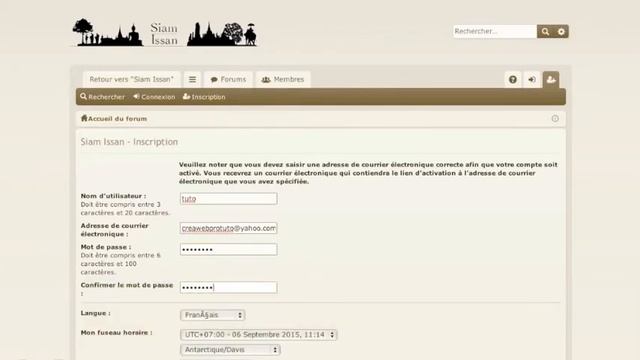Screen dimensions: 640x360
Task: Click the Confirmer le mot de passe field
Action: [x=229, y=287]
